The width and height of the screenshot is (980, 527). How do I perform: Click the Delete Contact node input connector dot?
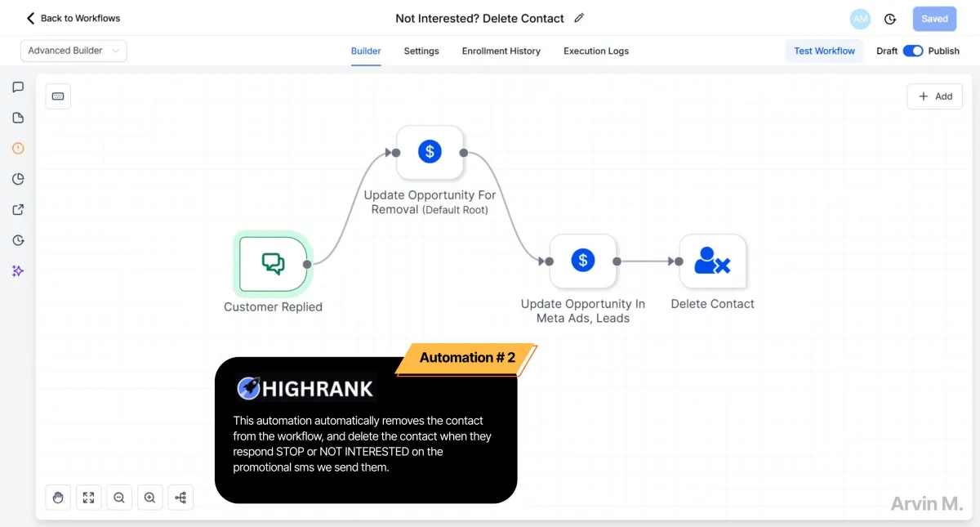(679, 261)
